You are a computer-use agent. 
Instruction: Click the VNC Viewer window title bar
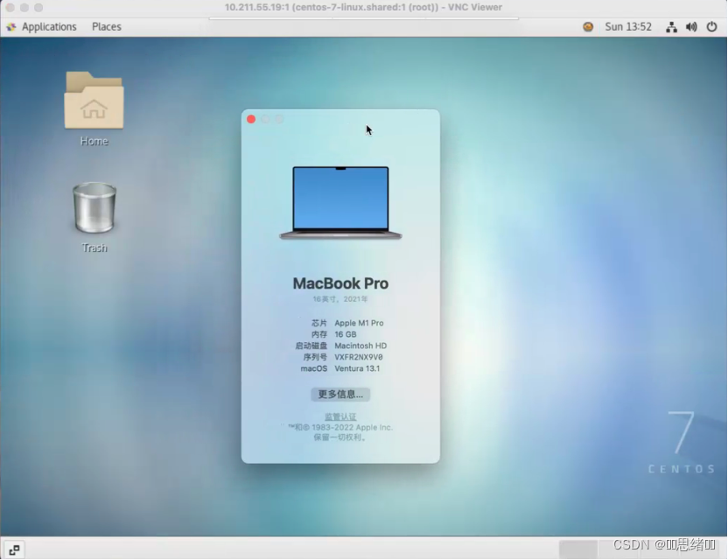(363, 7)
